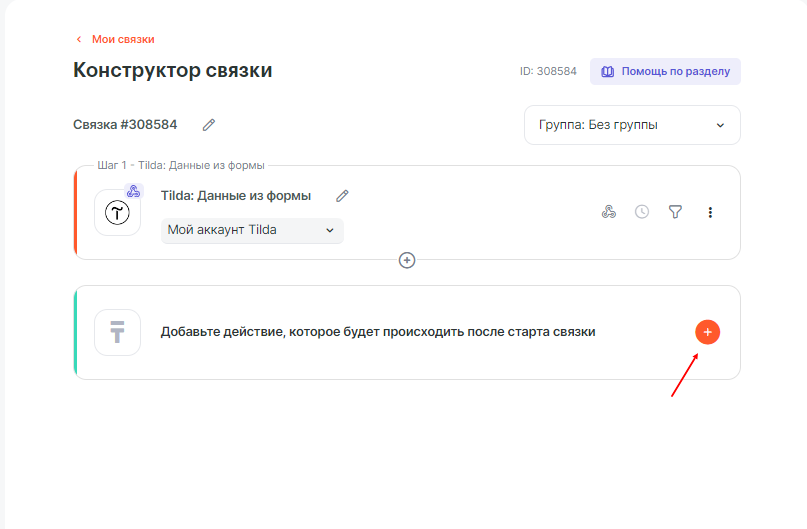
Task: Click the webhook icon in step 1 row
Action: 608,212
